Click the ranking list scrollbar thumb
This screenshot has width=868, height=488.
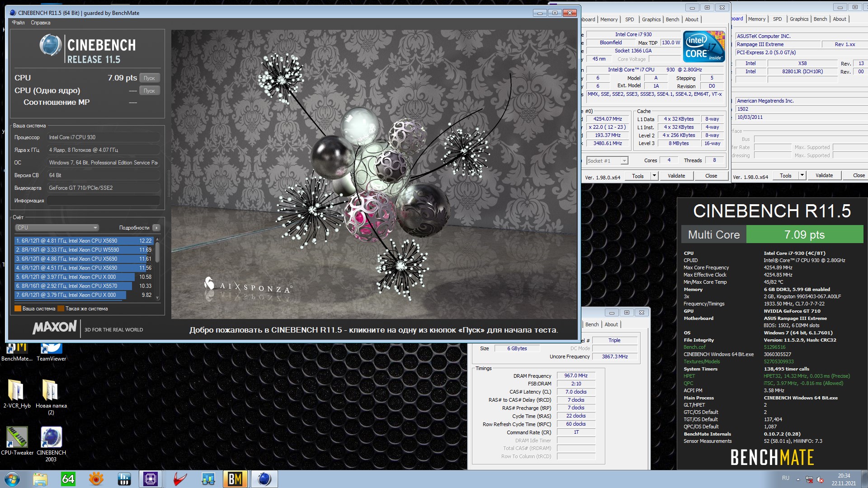[157, 252]
